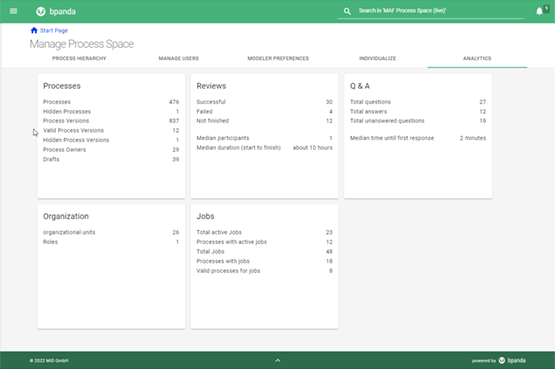Screen dimensions: 555x369
Task: Click the about 10 hours value
Action: pos(313,148)
